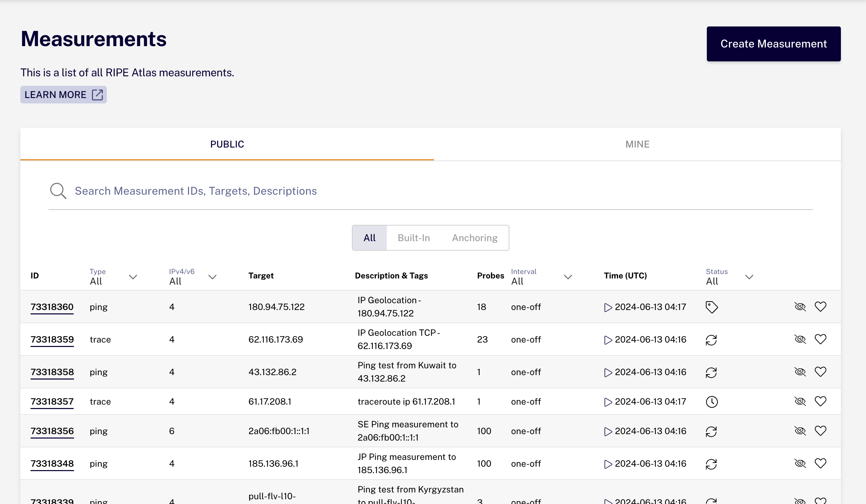Open the LEARN MORE link

(63, 95)
